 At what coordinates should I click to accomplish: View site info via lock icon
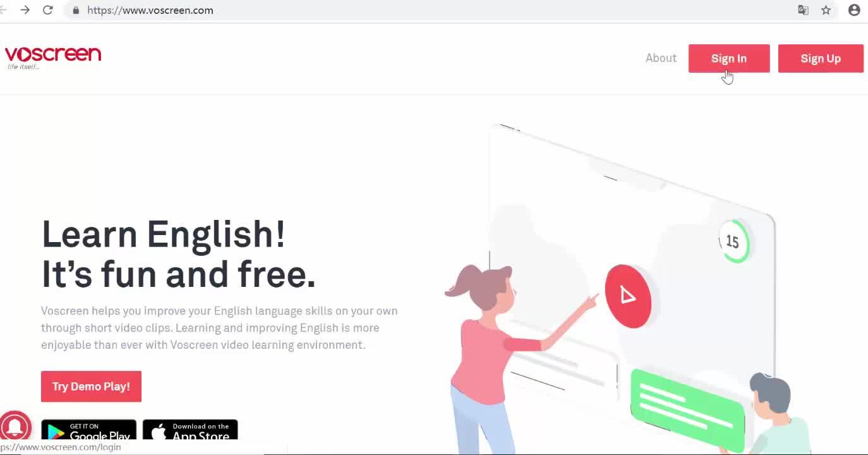pyautogui.click(x=76, y=10)
